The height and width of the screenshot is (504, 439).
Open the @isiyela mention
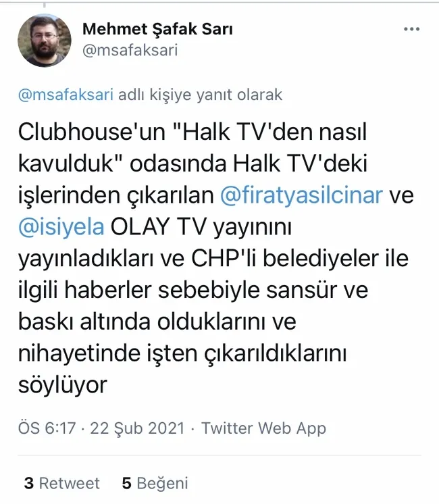pyautogui.click(x=61, y=227)
